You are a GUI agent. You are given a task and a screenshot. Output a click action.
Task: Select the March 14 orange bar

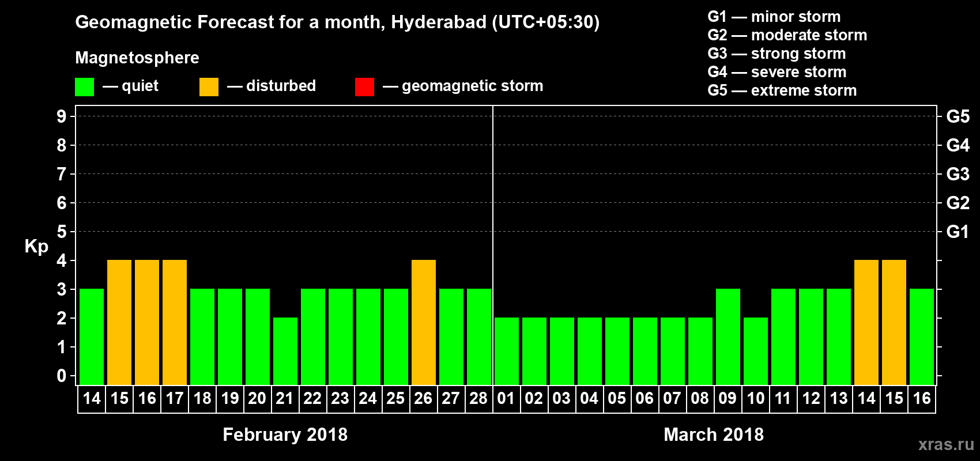(866, 323)
